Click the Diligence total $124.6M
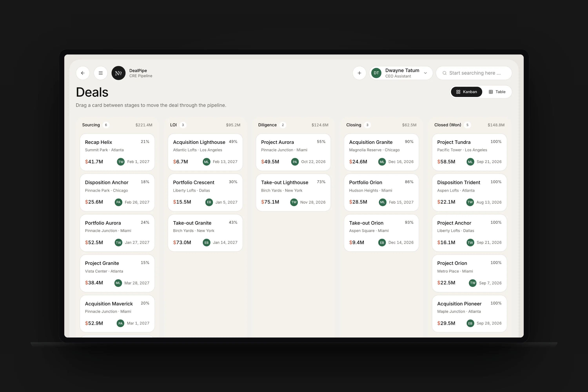 [320, 125]
